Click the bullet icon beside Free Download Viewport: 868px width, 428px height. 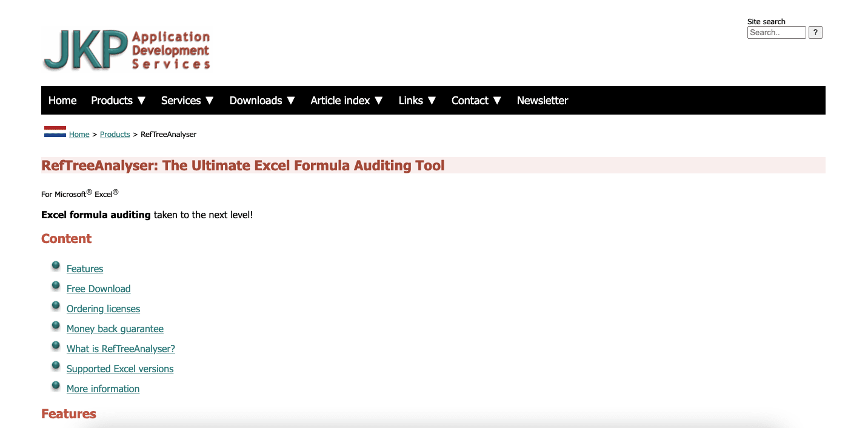click(x=56, y=286)
